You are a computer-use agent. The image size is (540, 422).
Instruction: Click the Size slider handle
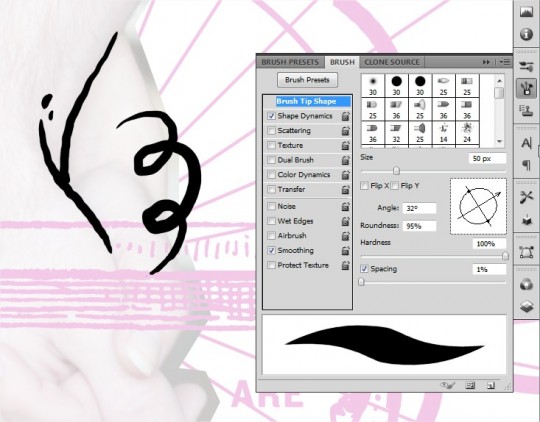(x=396, y=171)
